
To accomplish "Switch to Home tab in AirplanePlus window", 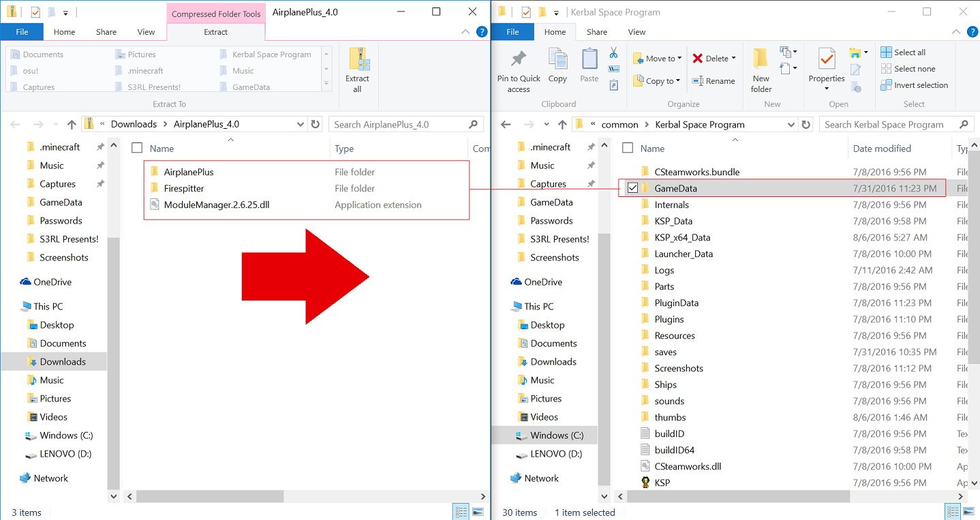I will [x=65, y=32].
